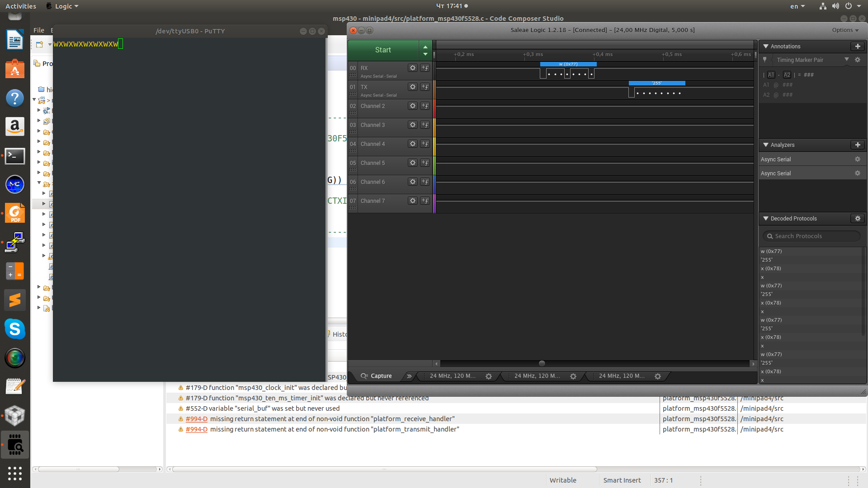
Task: Open Channel 2 settings gear
Action: coord(412,106)
